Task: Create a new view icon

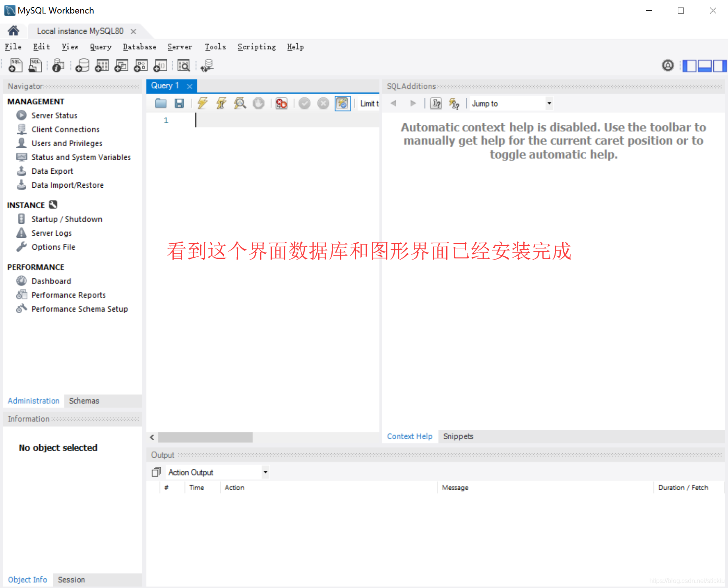Action: click(x=121, y=66)
